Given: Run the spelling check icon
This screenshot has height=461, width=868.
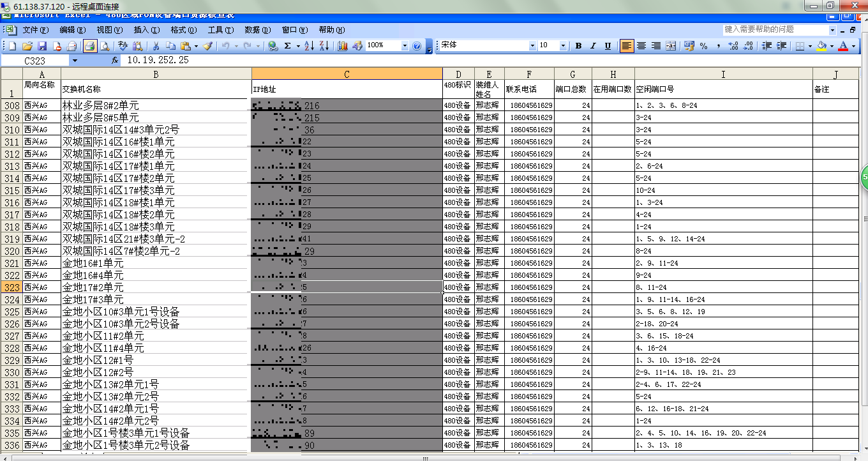Looking at the screenshot, I should [123, 46].
